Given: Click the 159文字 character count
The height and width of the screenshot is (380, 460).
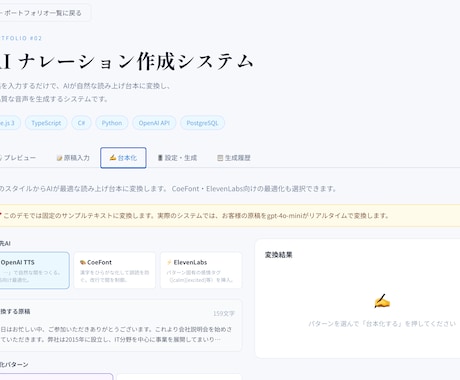Looking at the screenshot, I should [224, 314].
